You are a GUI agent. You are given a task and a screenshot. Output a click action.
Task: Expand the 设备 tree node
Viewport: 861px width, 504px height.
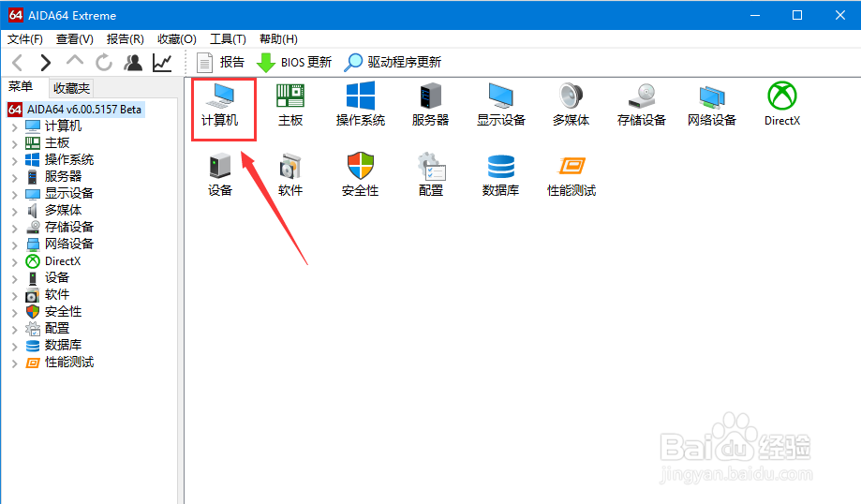tap(14, 279)
